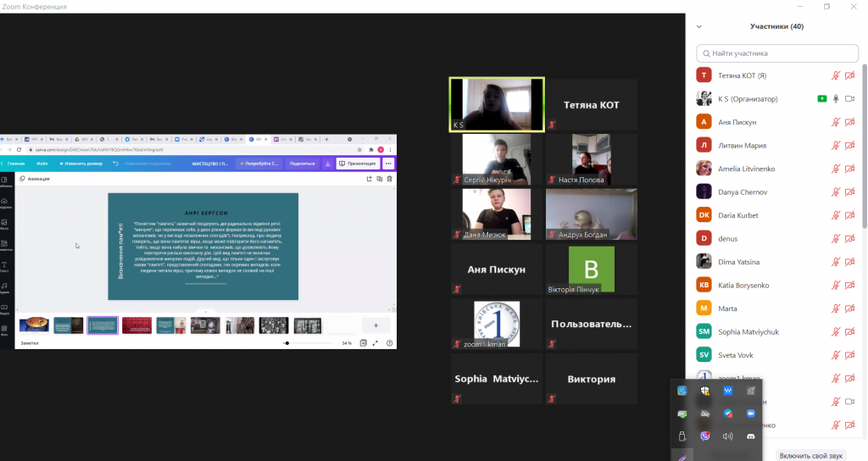This screenshot has width=868, height=461.
Task: Click the trash icon in shared Canva editor
Action: [x=390, y=179]
